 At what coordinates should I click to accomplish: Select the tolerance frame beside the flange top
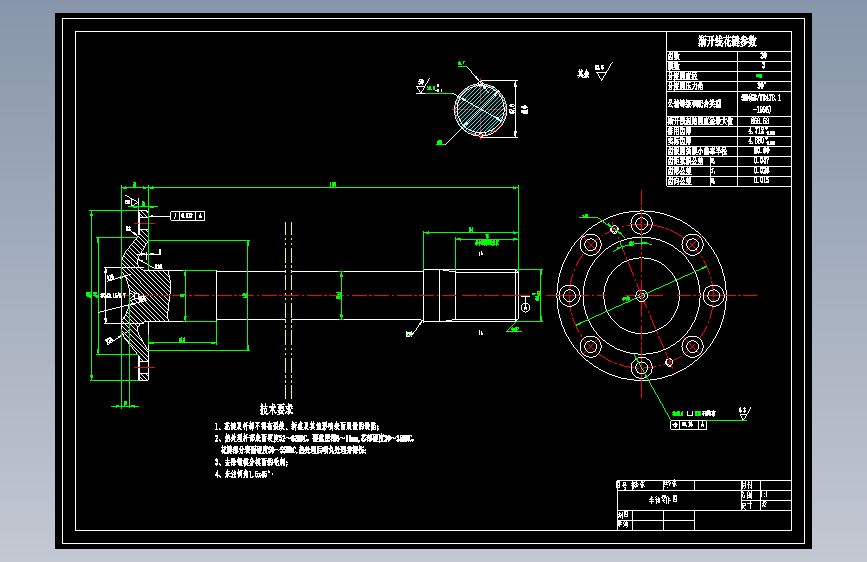(x=187, y=216)
